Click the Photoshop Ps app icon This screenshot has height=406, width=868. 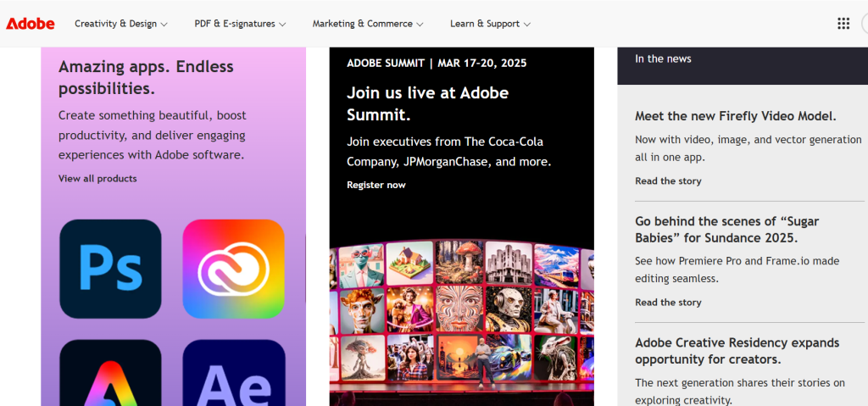pyautogui.click(x=111, y=269)
